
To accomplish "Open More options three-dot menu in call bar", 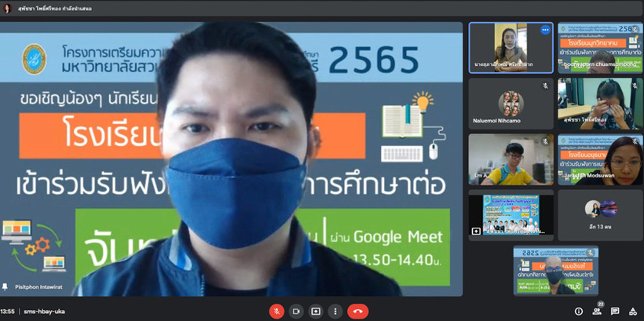I will [x=335, y=312].
